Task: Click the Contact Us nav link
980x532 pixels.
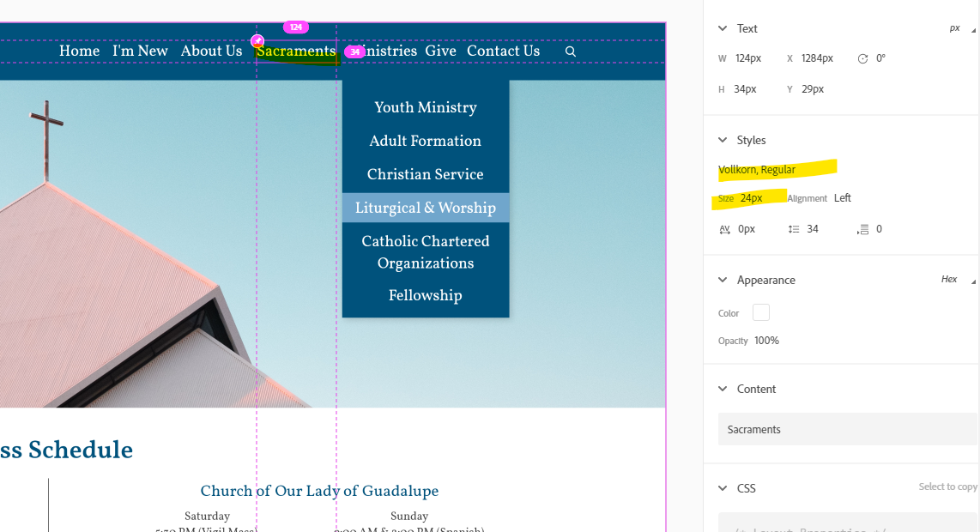Action: pos(503,51)
